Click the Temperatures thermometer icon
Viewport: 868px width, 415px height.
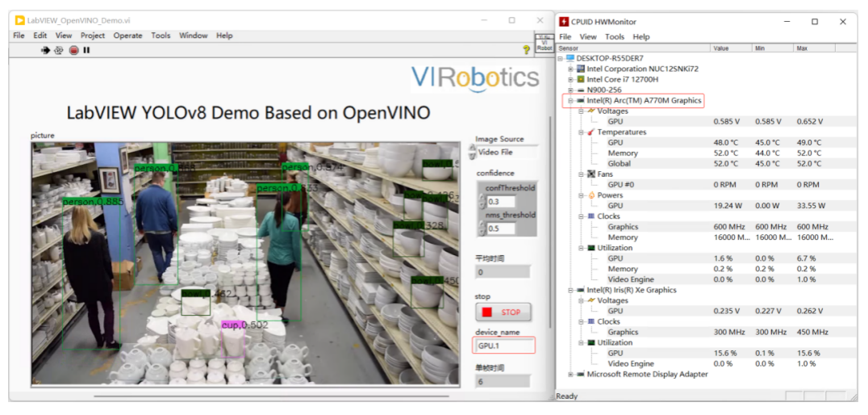591,132
